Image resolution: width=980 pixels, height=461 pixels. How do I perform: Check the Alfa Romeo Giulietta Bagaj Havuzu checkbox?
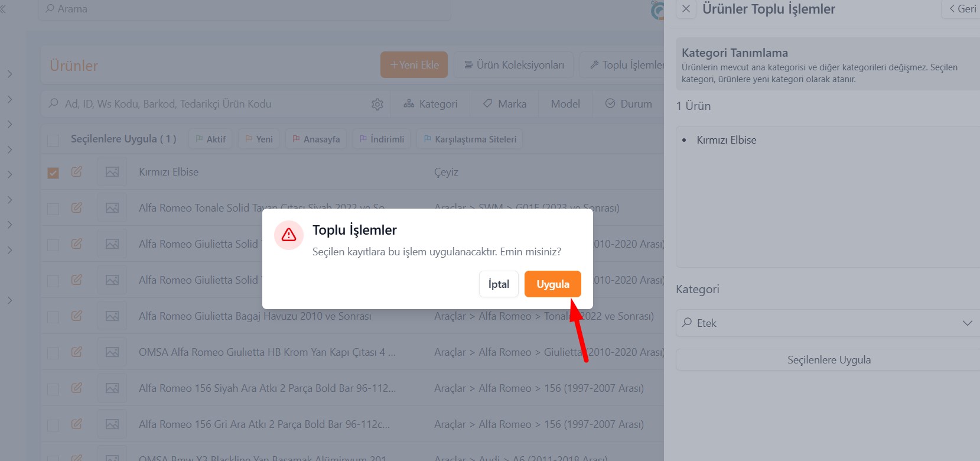(53, 317)
